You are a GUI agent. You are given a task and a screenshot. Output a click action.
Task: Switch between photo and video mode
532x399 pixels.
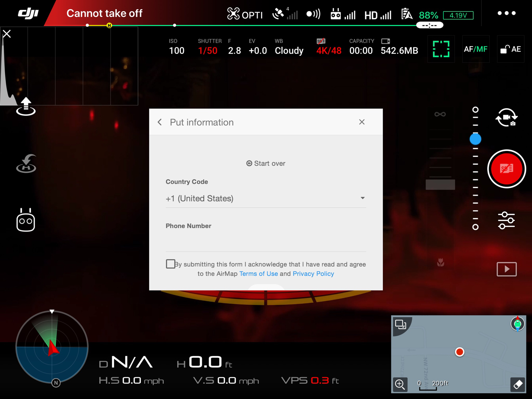(x=506, y=118)
